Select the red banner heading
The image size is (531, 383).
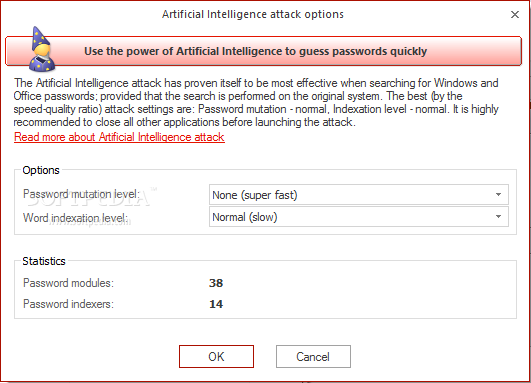click(x=255, y=51)
